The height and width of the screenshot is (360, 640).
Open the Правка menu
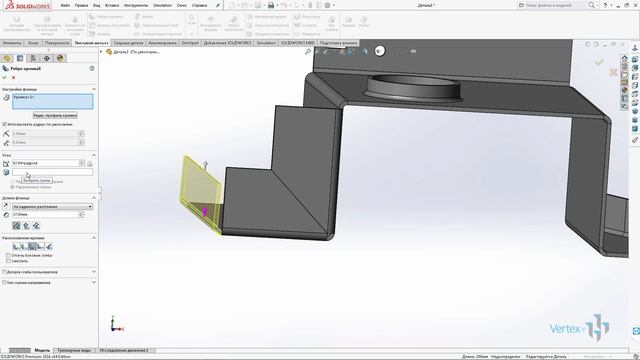click(81, 5)
